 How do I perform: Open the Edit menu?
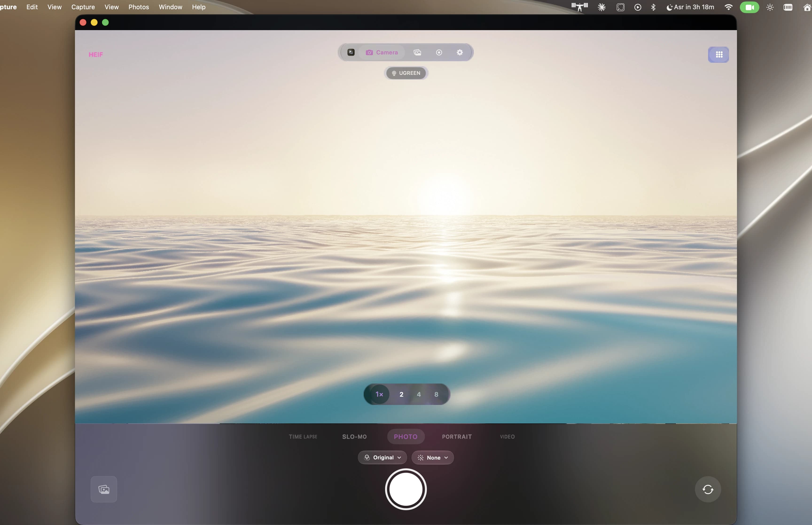pyautogui.click(x=32, y=7)
